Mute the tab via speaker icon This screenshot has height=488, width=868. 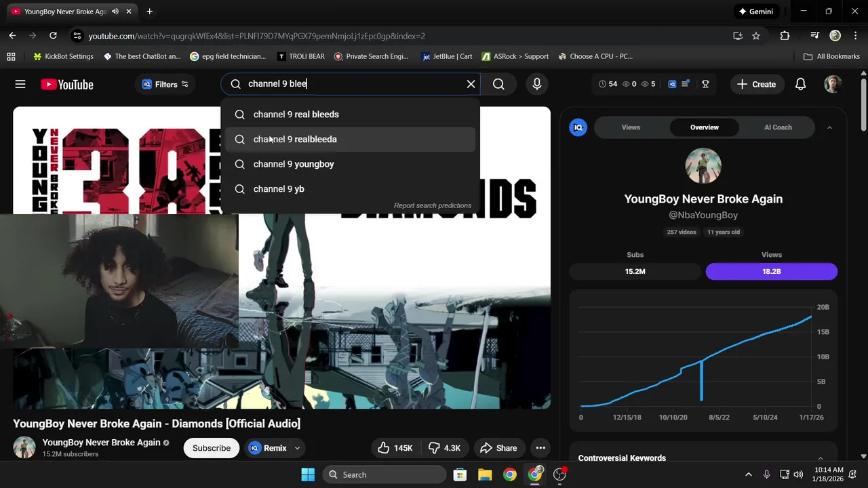tap(115, 12)
